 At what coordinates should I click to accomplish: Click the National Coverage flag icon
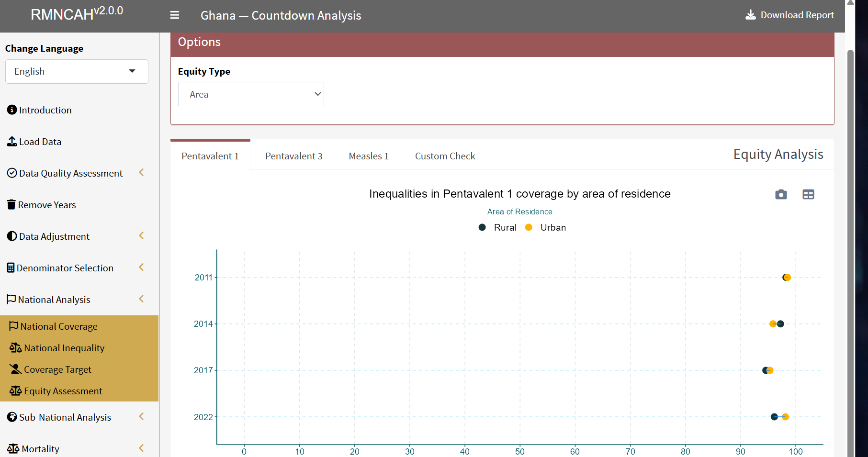click(14, 326)
